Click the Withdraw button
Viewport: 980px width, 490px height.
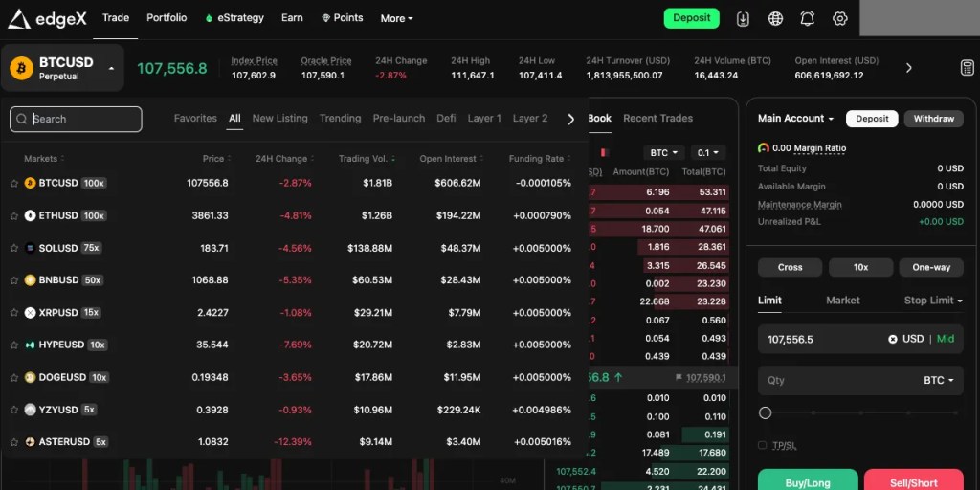(934, 119)
